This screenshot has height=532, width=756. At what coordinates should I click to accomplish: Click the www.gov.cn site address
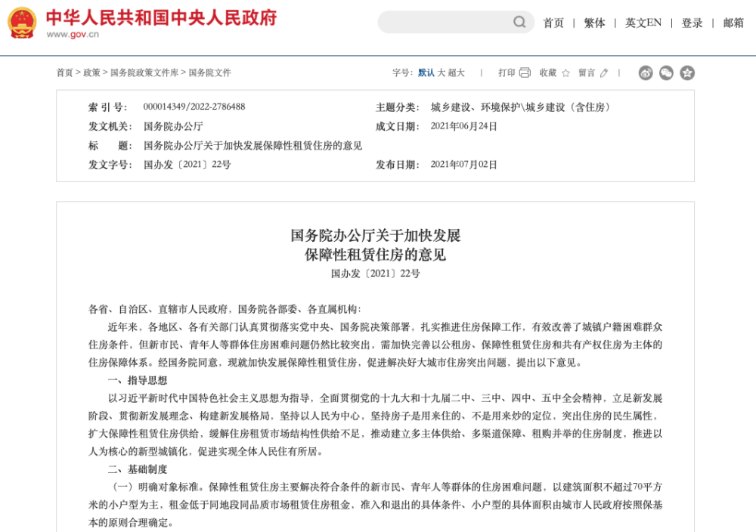[73, 35]
